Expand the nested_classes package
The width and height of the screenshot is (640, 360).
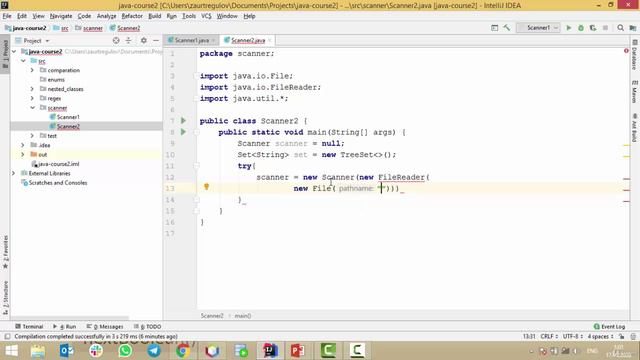tap(32, 89)
